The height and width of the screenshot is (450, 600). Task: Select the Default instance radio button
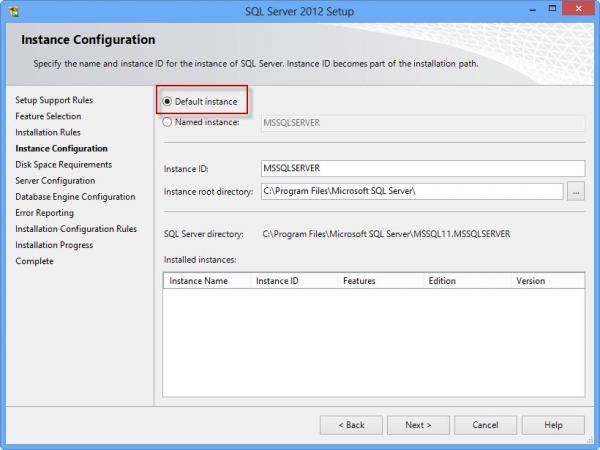(167, 101)
